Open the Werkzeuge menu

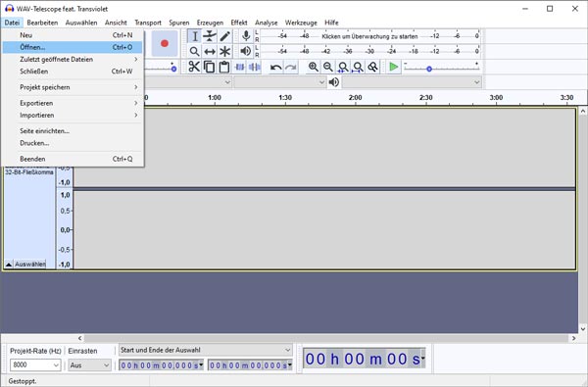tap(301, 23)
